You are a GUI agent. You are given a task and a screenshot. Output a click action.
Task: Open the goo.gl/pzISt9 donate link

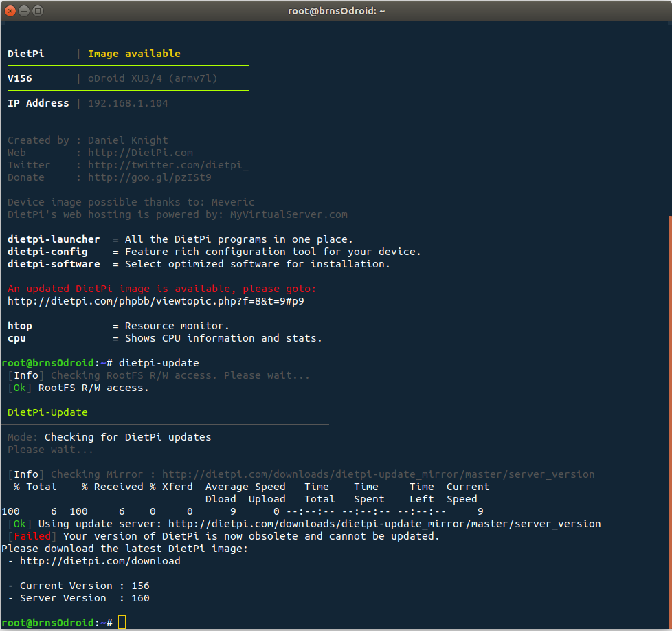pos(150,177)
